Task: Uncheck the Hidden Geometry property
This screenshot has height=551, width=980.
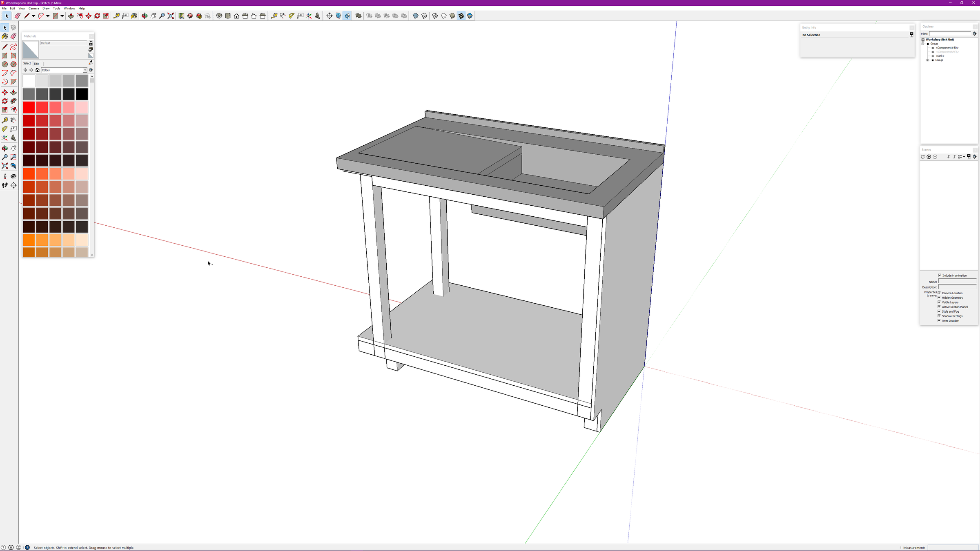Action: 939,298
